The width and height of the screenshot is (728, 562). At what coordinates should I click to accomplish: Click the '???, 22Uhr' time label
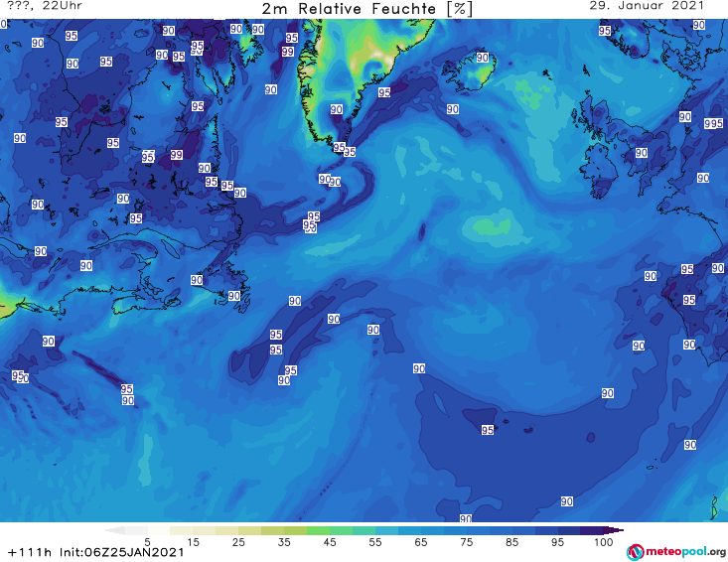[x=45, y=6]
